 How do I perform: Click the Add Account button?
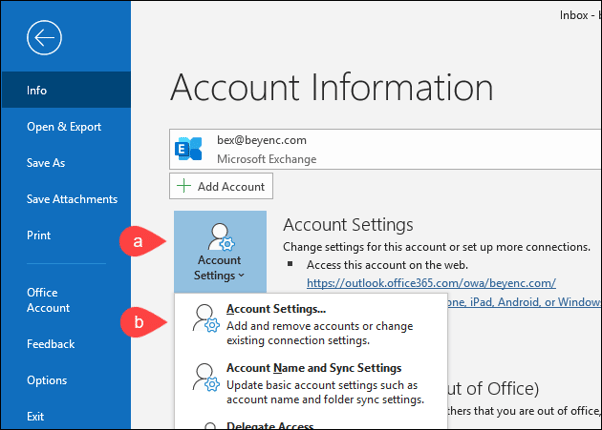pos(221,186)
